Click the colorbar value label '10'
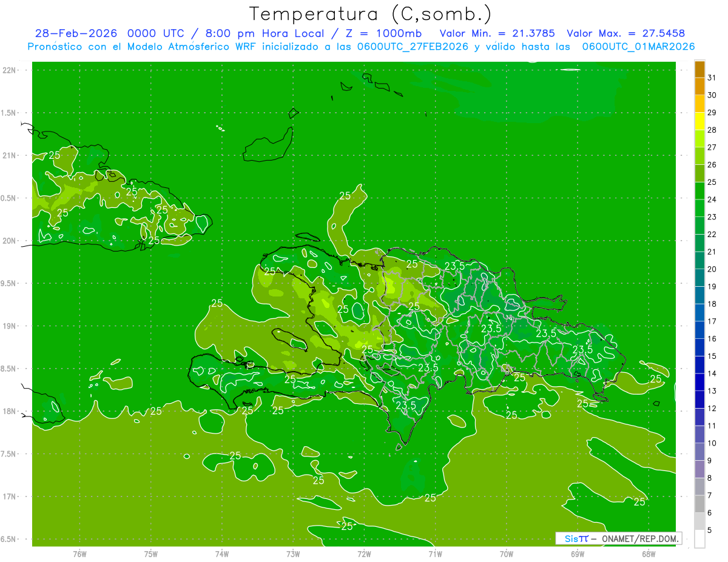The image size is (728, 562). [x=712, y=443]
